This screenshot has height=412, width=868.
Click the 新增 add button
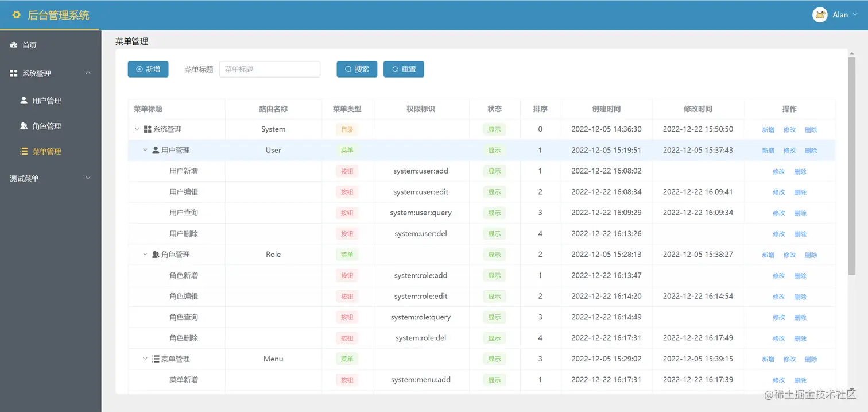[x=148, y=69]
